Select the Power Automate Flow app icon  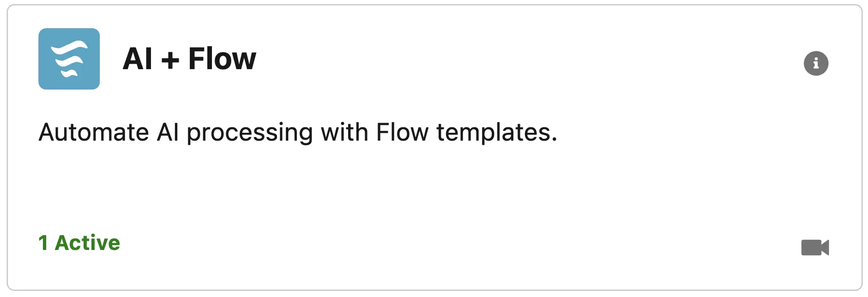[69, 59]
